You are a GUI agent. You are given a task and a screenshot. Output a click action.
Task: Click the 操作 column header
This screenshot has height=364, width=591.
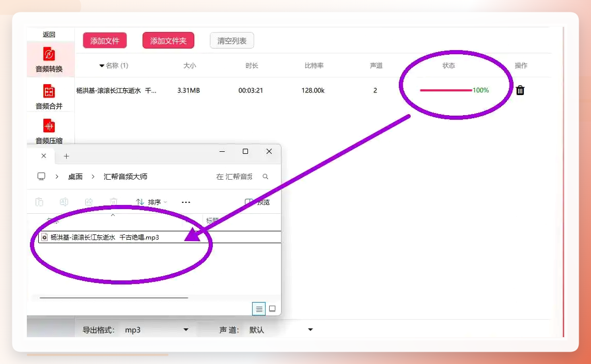coord(521,66)
